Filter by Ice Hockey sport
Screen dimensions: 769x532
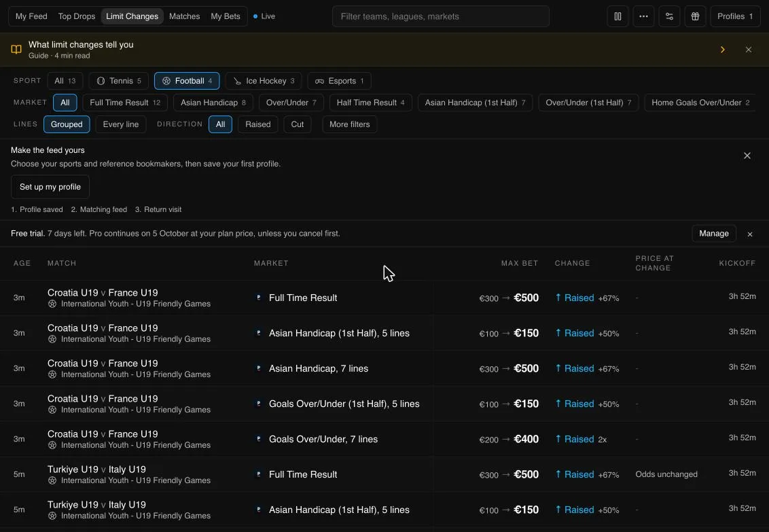tap(264, 81)
